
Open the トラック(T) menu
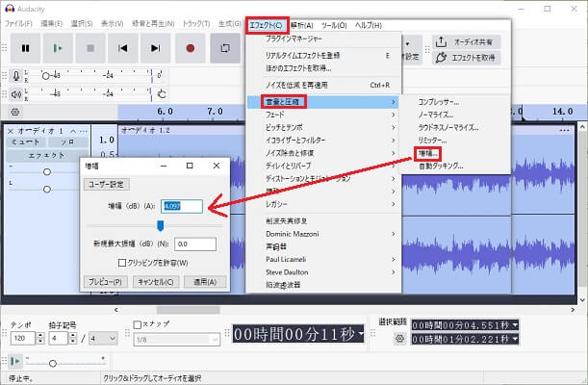pos(196,24)
